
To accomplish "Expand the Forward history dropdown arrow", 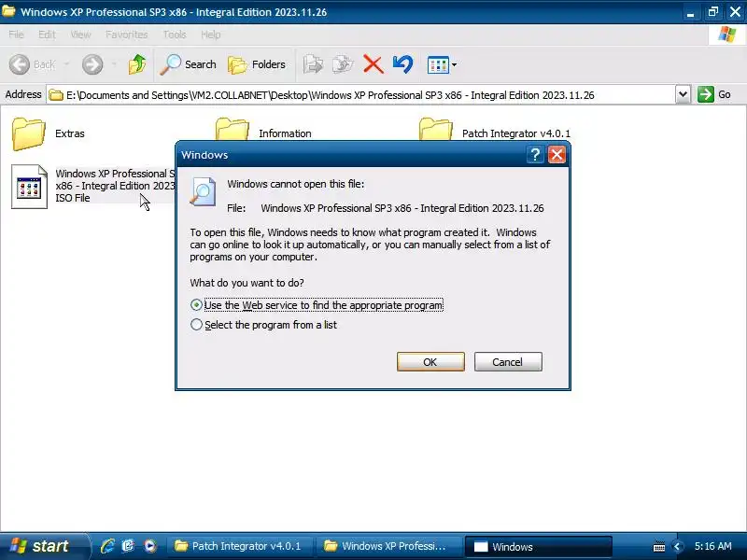I will tap(114, 64).
